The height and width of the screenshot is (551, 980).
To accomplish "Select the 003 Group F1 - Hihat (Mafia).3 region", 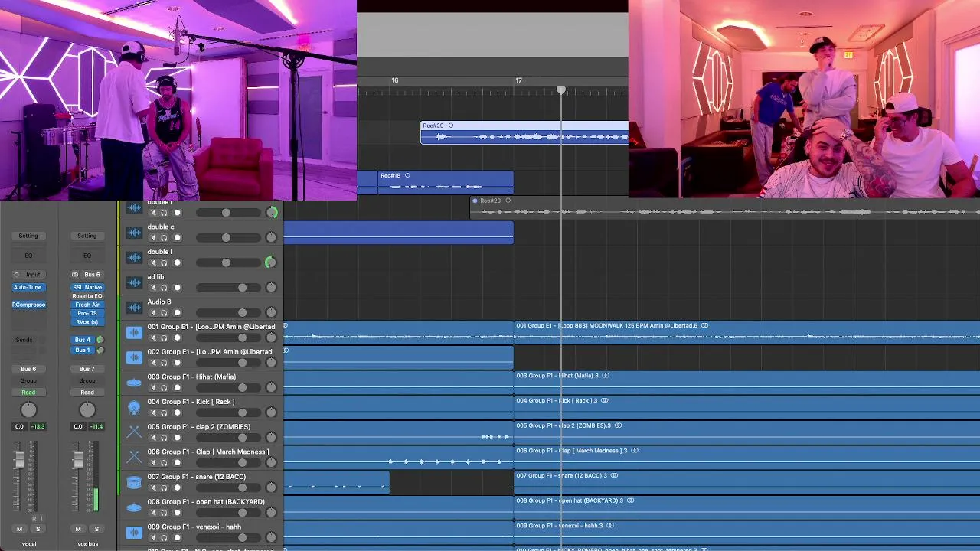I will click(x=746, y=382).
